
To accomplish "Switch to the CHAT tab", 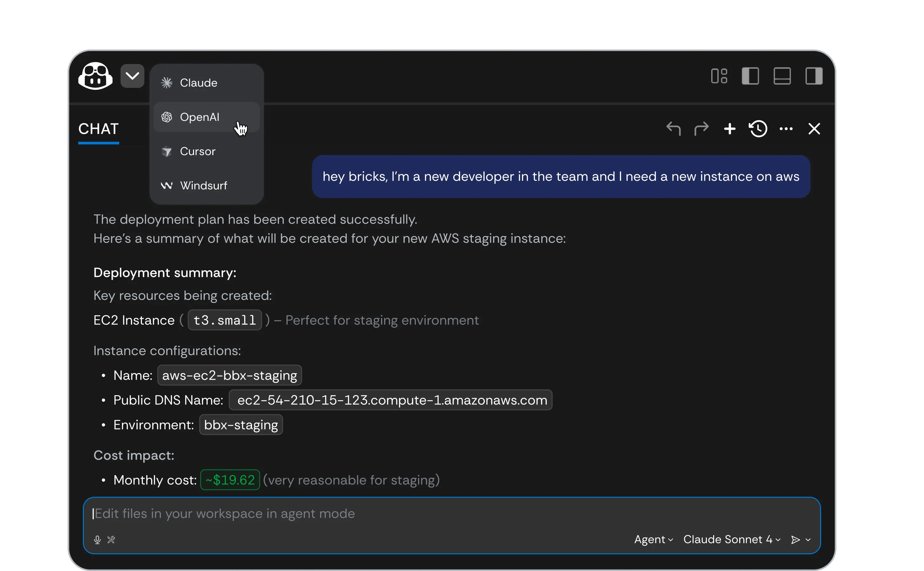I will tap(99, 129).
